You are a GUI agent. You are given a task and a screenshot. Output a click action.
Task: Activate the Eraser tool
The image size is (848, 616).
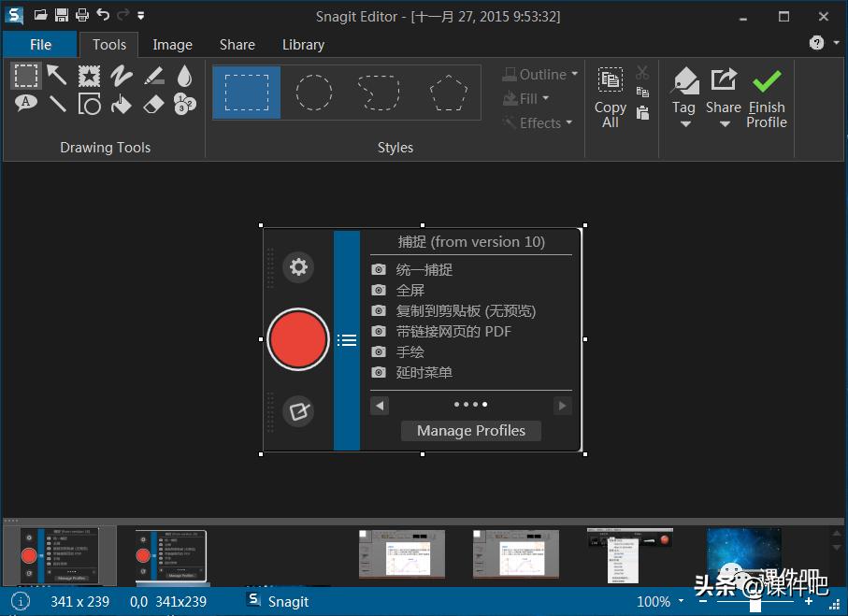(x=153, y=105)
